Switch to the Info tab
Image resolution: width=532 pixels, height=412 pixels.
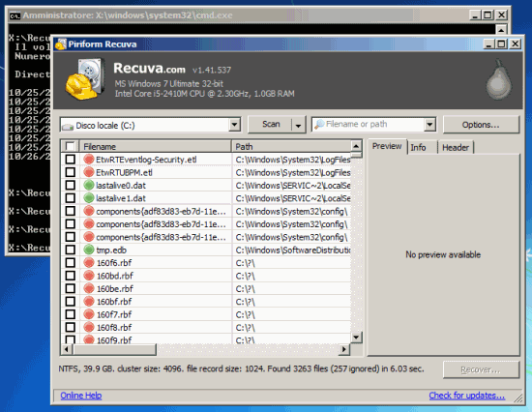[418, 147]
